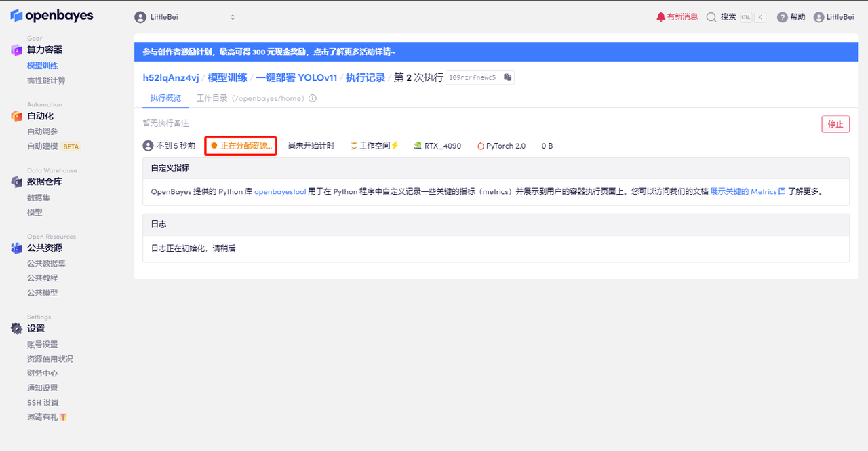868x451 pixels.
Task: Expand the LittleBei account switcher dropdown
Action: [233, 17]
